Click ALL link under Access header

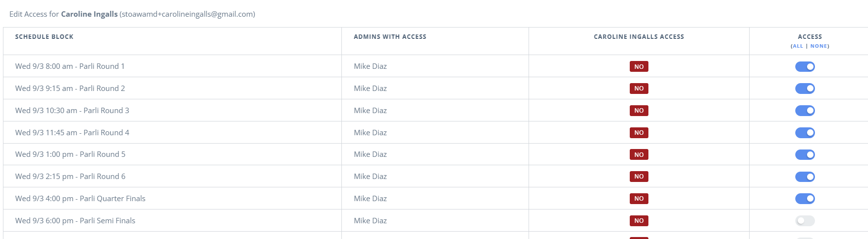(x=798, y=46)
